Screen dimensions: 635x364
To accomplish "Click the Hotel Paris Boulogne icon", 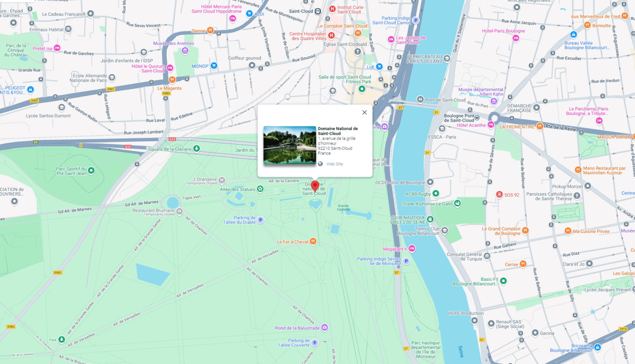I will click(516, 38).
